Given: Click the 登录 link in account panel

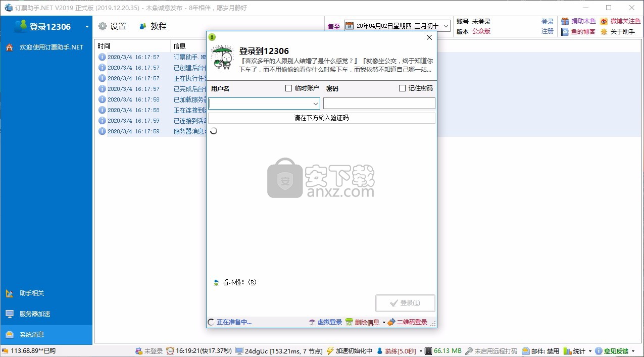Looking at the screenshot, I should click(548, 22).
